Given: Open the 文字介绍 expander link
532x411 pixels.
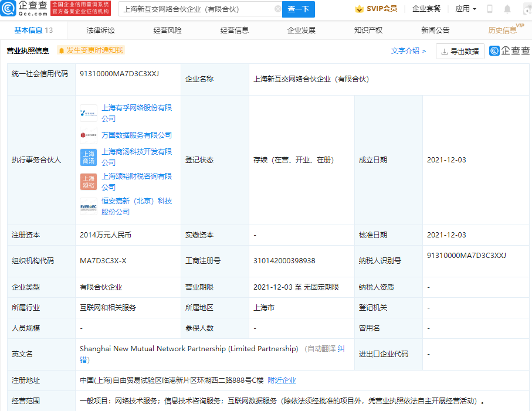Looking at the screenshot, I should click(x=408, y=51).
